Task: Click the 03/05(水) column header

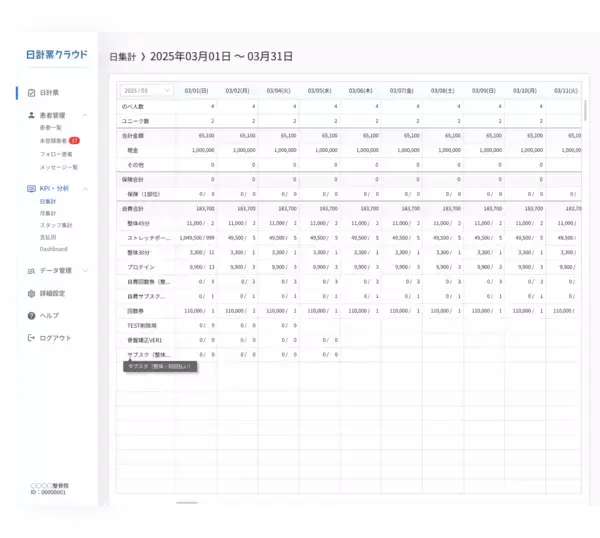Action: coord(320,91)
